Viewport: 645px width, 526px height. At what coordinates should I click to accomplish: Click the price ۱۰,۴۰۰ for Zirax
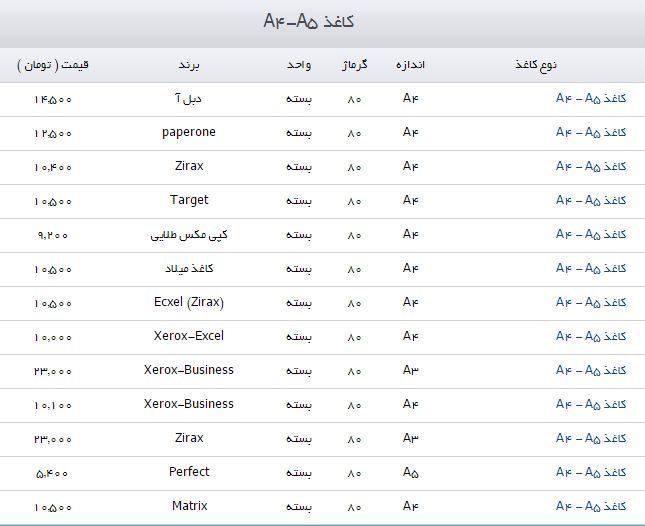53,167
